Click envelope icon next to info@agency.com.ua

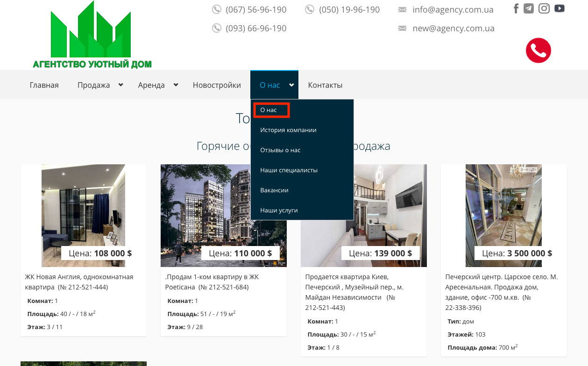coord(402,10)
